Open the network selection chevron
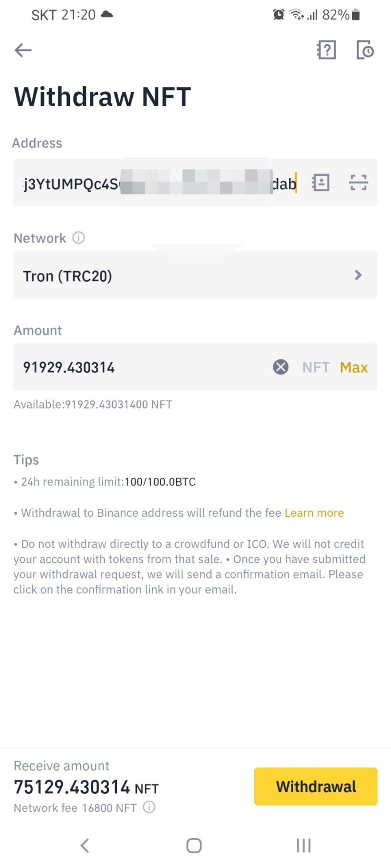The height and width of the screenshot is (868, 391). pos(357,275)
